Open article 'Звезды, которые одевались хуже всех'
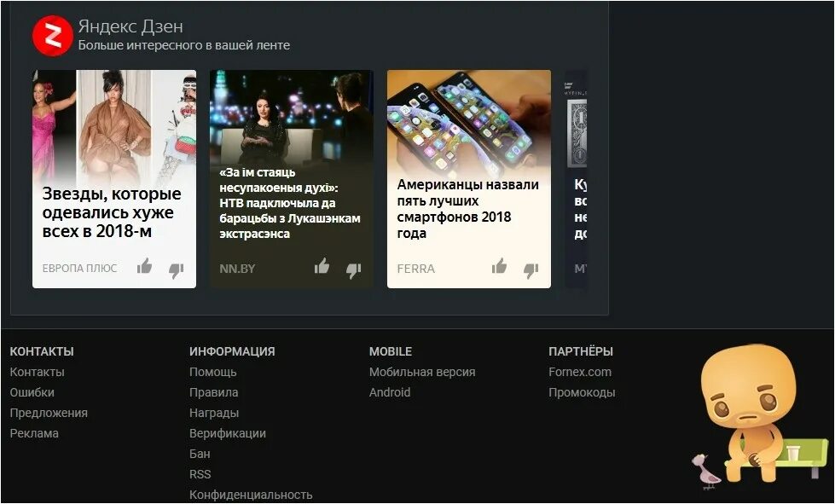The height and width of the screenshot is (504, 835). 112,212
